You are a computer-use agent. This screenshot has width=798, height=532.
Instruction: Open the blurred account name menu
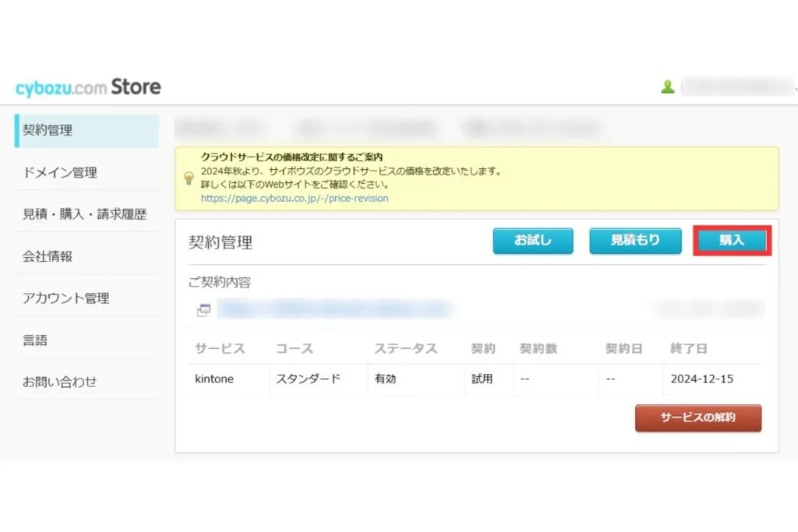[x=736, y=87]
